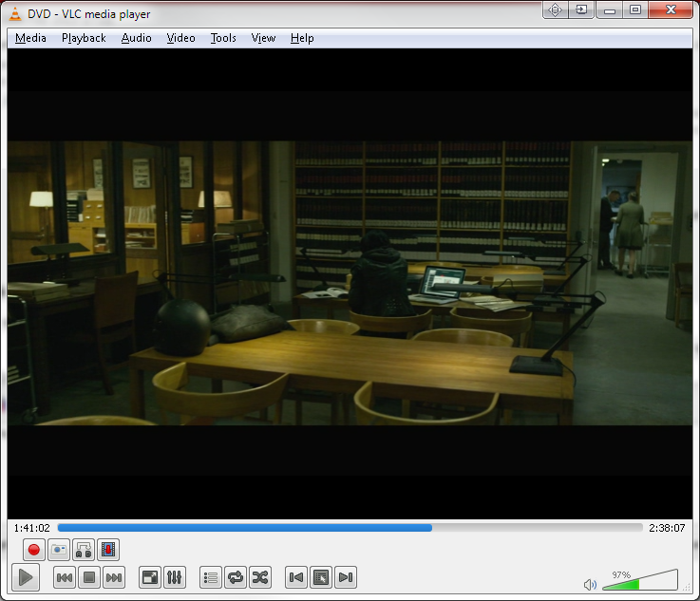Stop playback with the Stop button

(x=89, y=578)
